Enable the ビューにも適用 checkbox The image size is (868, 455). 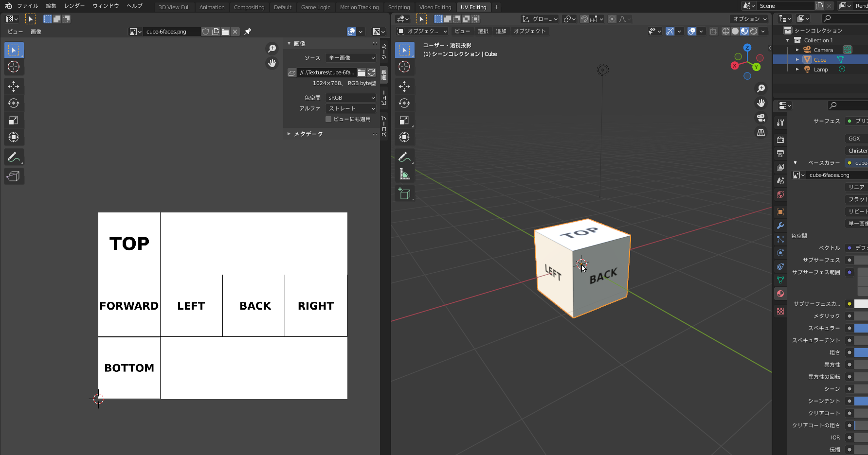pos(328,119)
